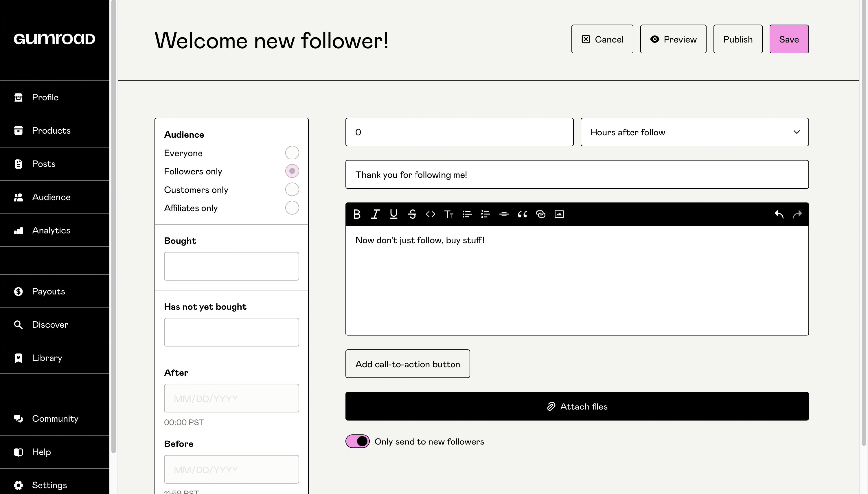Go to Analytics in sidebar
Screen dimensions: 868x494
click(51, 231)
